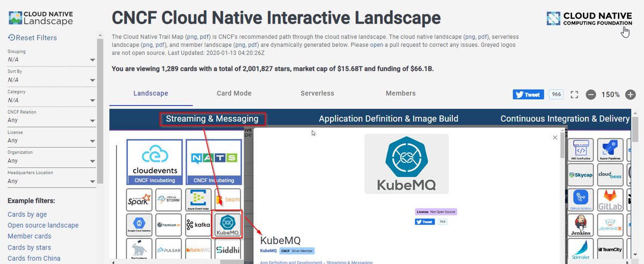This screenshot has width=644, height=264.
Task: Click the large KubeMQ logo in popup
Action: (x=406, y=163)
